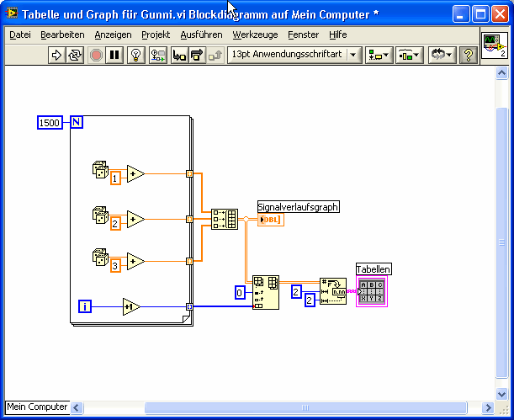Select numeric constant 3 in the loop
The height and width of the screenshot is (420, 514).
tap(115, 265)
